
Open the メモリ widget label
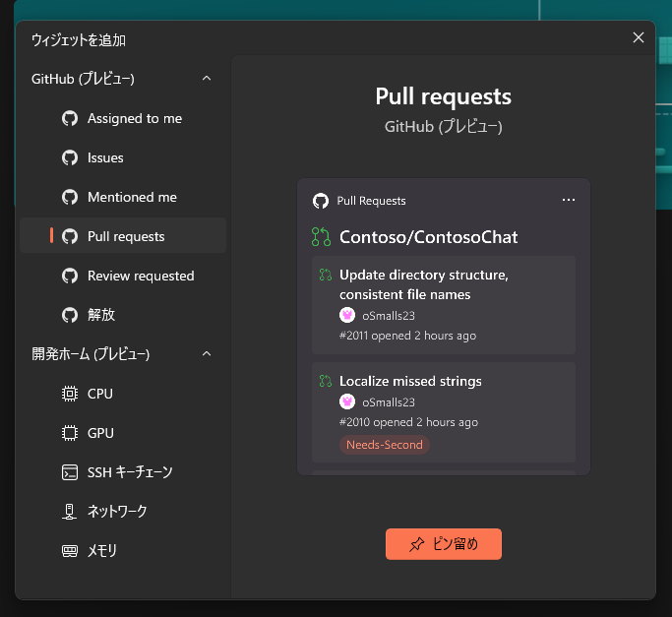click(102, 550)
